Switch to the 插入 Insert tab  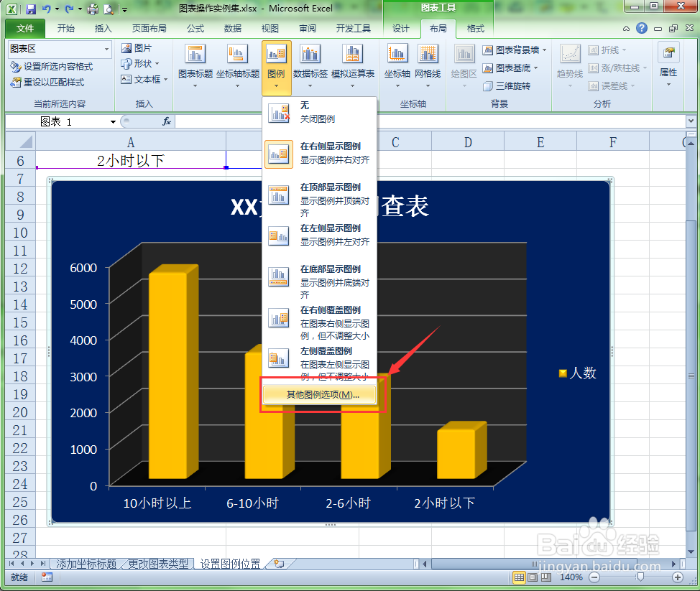(x=103, y=29)
